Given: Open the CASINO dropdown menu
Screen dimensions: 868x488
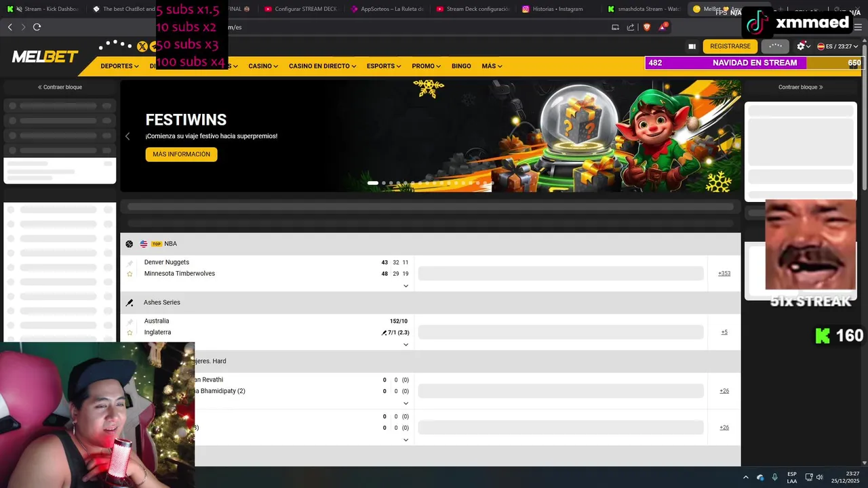Looking at the screenshot, I should [263, 66].
